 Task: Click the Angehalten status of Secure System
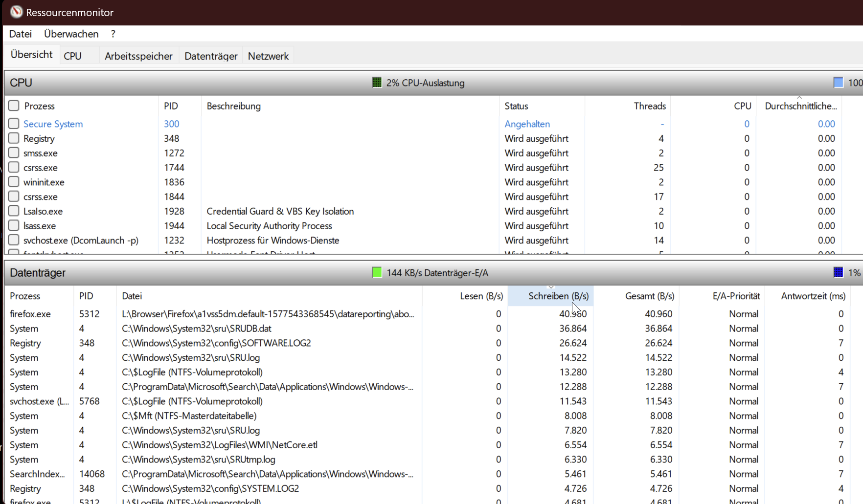click(x=527, y=124)
